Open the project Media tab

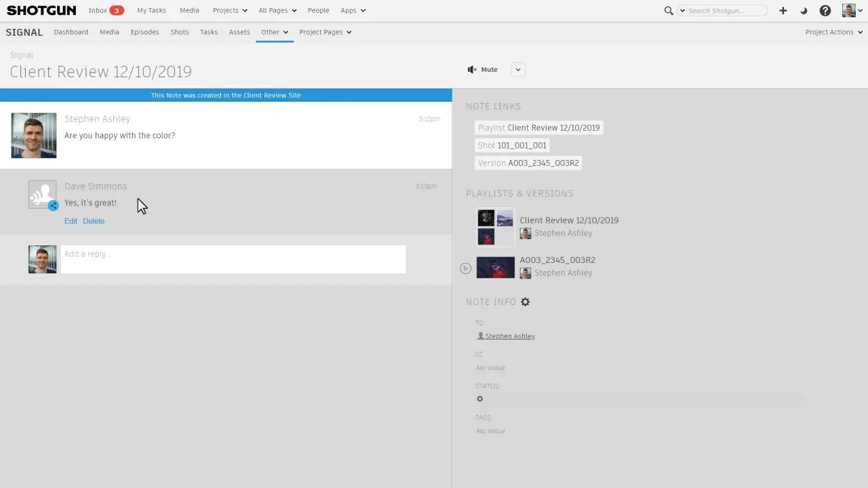(109, 32)
